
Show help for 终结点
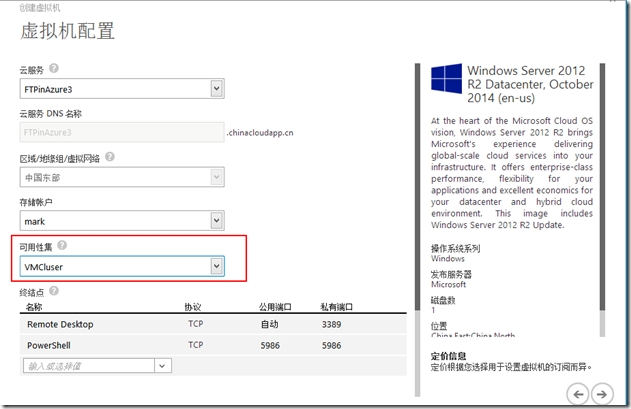coord(54,291)
